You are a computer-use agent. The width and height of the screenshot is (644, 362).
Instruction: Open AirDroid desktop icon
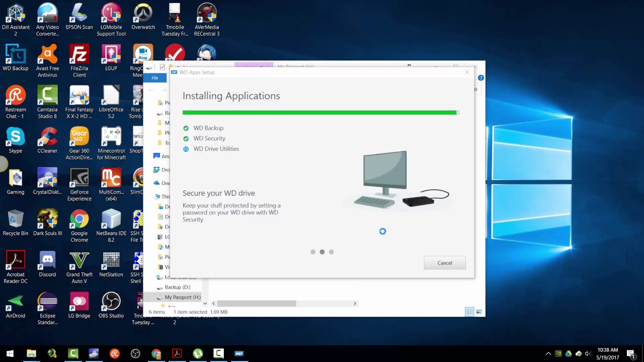coord(16,306)
